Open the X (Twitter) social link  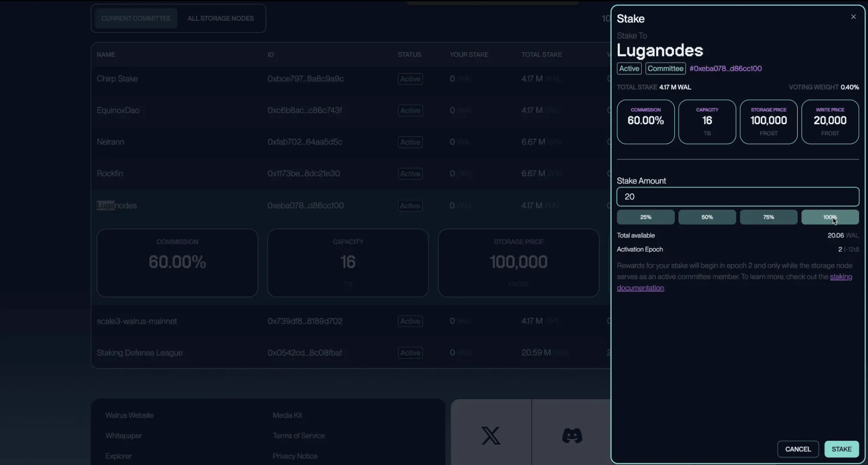(491, 435)
